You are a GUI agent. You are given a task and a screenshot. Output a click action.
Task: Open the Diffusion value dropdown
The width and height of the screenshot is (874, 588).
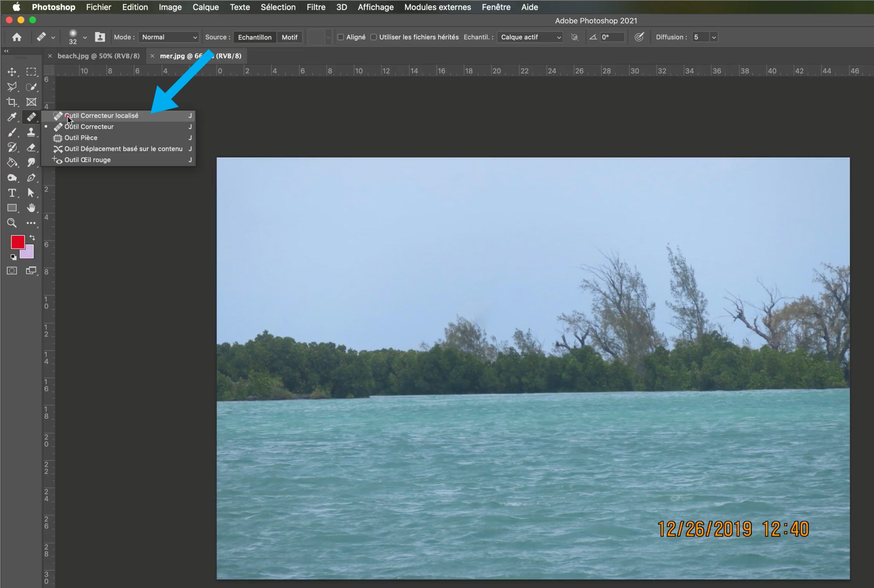[714, 37]
